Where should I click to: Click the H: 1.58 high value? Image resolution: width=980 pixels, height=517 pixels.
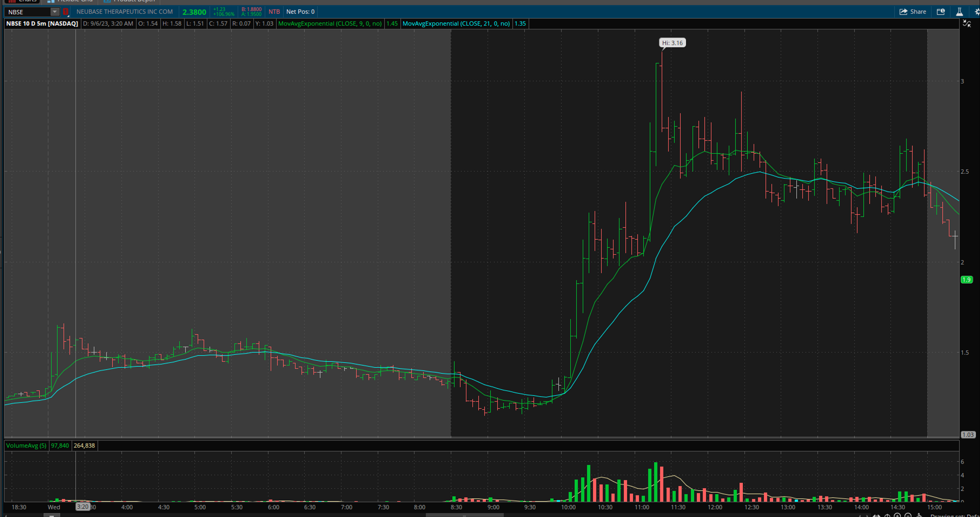tap(172, 23)
